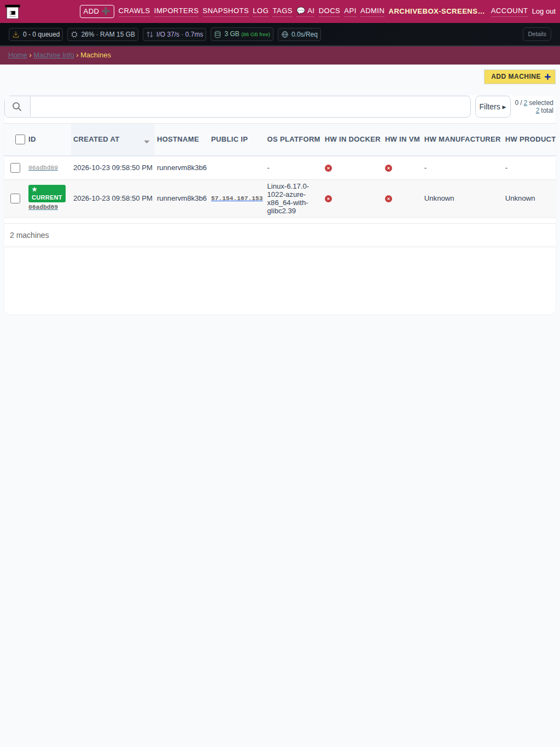View the request time globe indicator
This screenshot has height=747, width=560.
pyautogui.click(x=299, y=34)
